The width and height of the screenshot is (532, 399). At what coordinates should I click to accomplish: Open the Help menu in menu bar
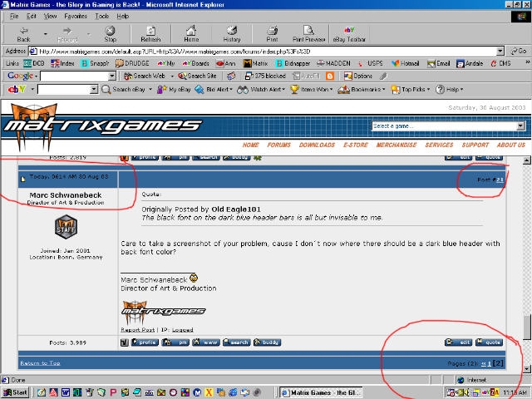point(122,17)
